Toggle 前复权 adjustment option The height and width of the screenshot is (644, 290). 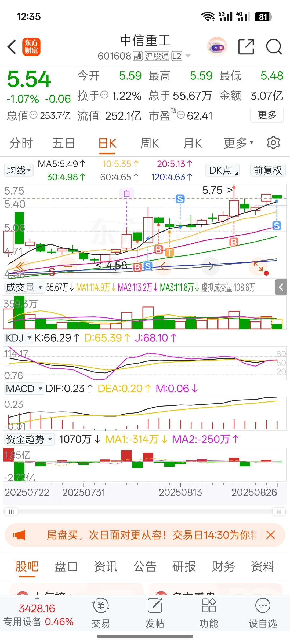pyautogui.click(x=268, y=170)
